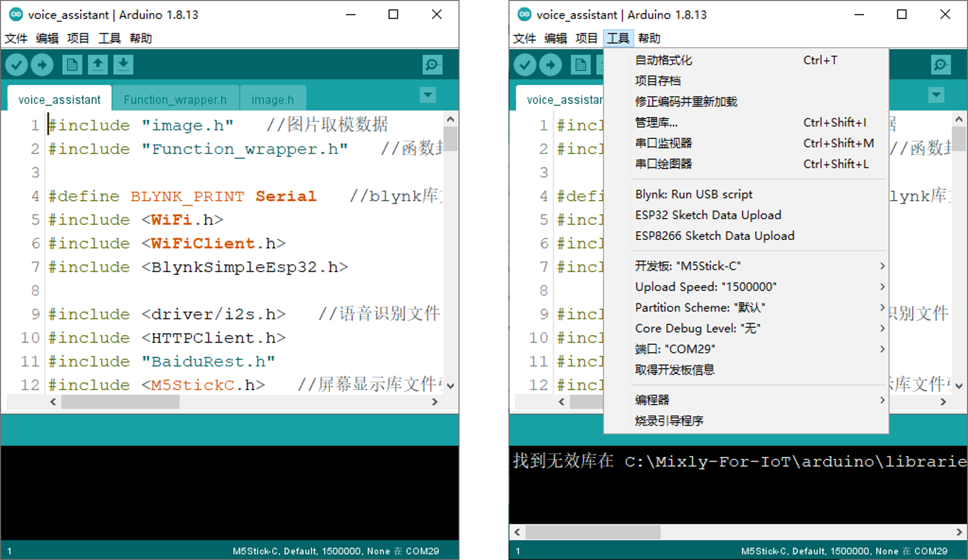Click vertical scrollbar up arrow in left editor

coord(450,119)
